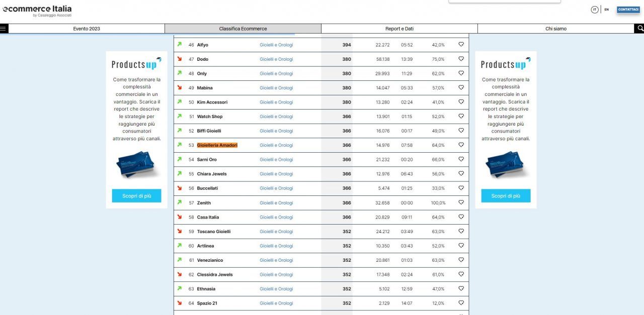The image size is (644, 315).
Task: Click the value 58.138 in Dodo row
Action: pyautogui.click(x=383, y=59)
